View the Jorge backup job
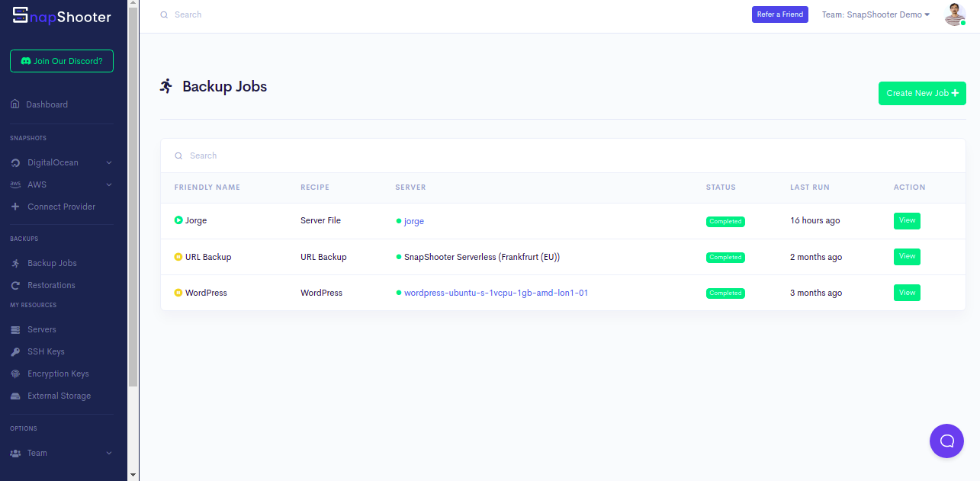 click(907, 220)
